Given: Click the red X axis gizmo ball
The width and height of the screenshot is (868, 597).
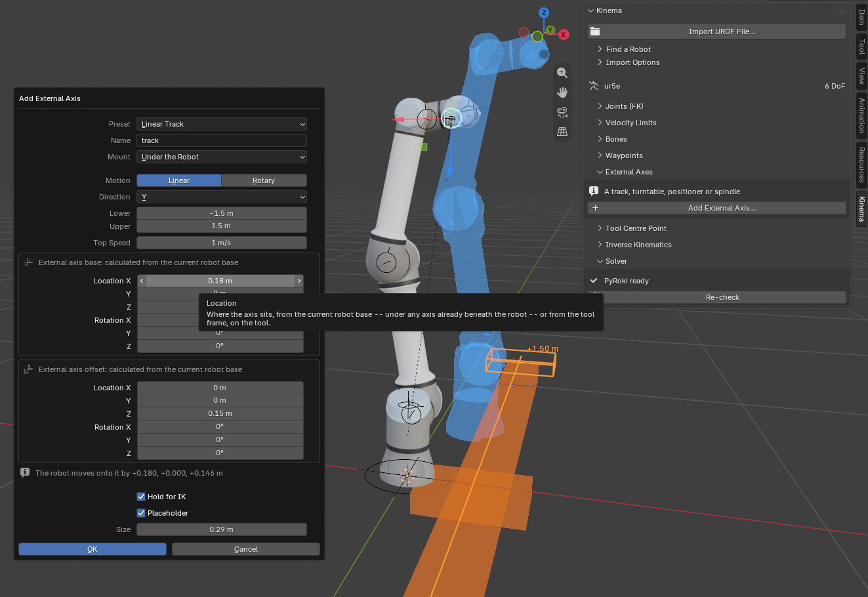Looking at the screenshot, I should pos(564,35).
